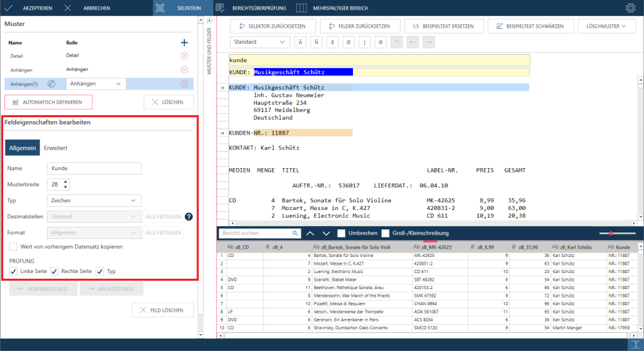Viewport: 644px width, 351px height.
Task: Open the settings gear icon
Action: 630,8
